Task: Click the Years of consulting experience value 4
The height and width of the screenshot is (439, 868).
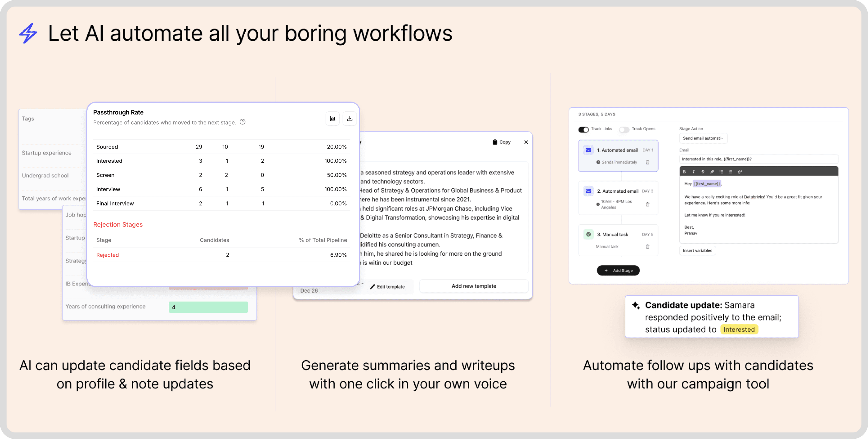Action: pos(208,307)
